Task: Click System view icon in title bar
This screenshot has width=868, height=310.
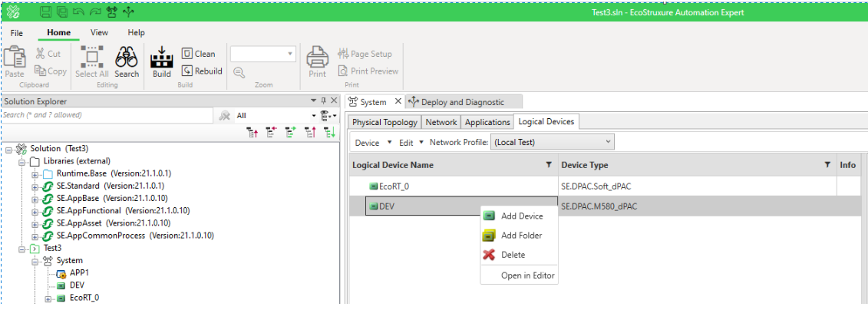Action: pyautogui.click(x=111, y=12)
